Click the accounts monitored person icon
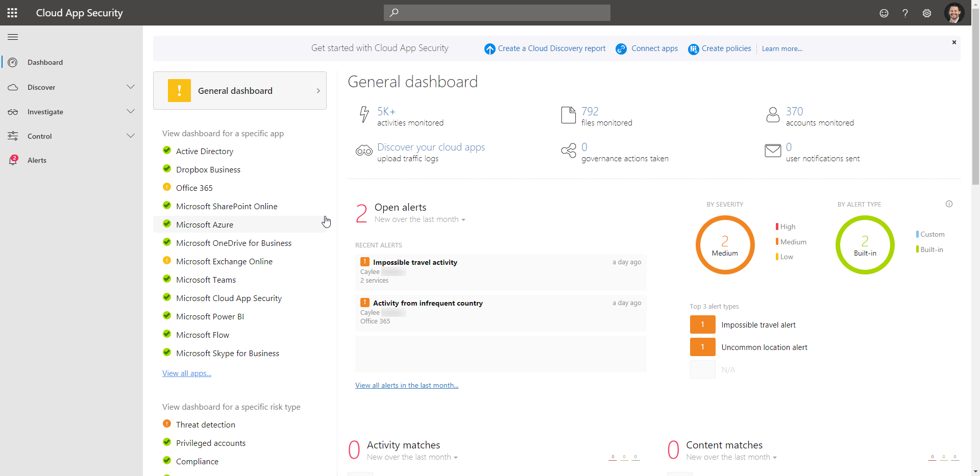The width and height of the screenshot is (980, 476). pos(773,115)
